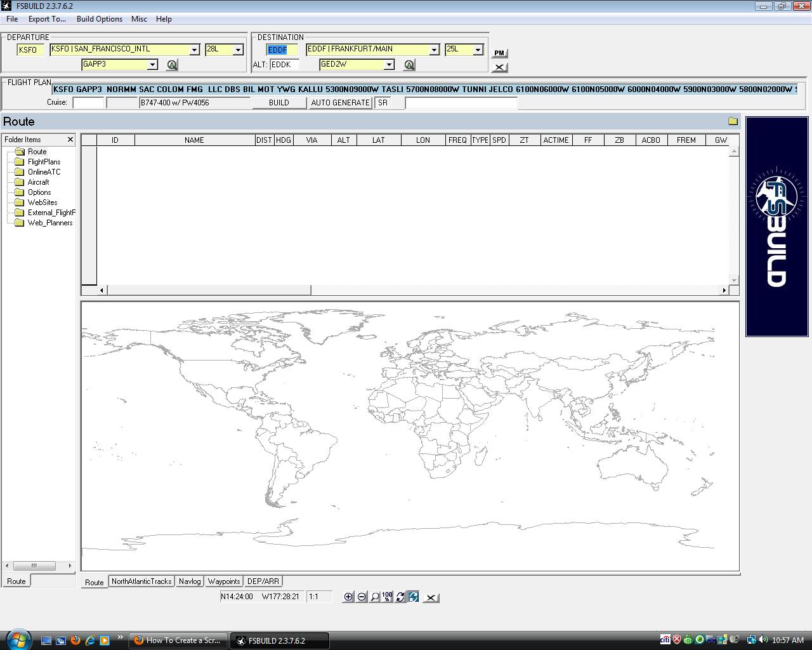
Task: Click the black refresh map icon
Action: (400, 597)
